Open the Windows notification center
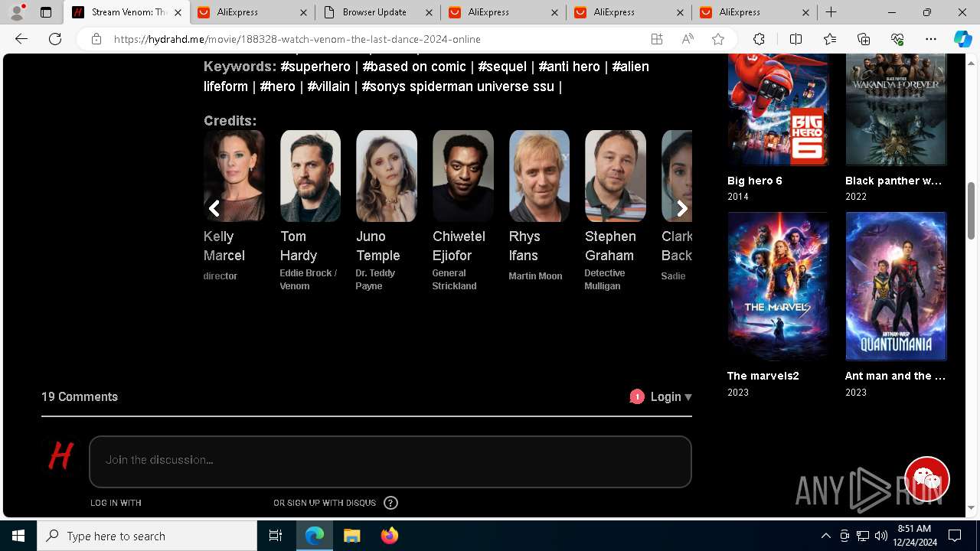Screen dimensions: 980x551 (955, 536)
